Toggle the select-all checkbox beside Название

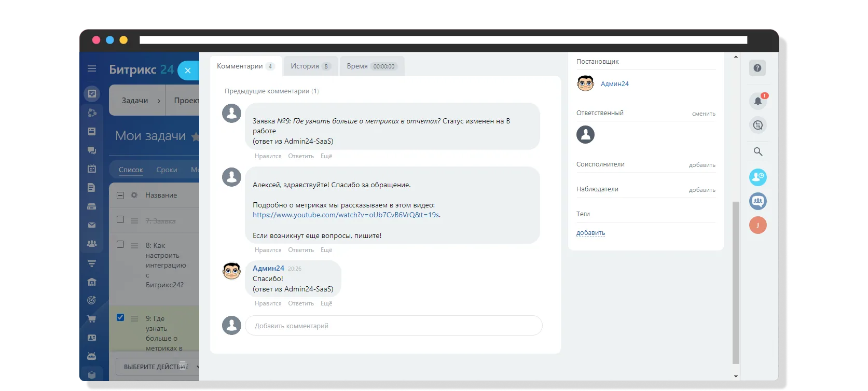120,195
